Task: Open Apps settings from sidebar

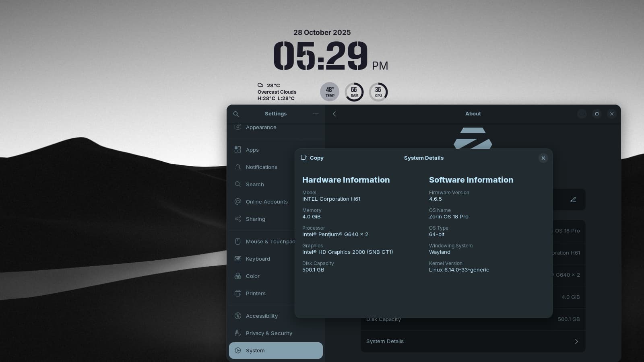Action: (252, 150)
